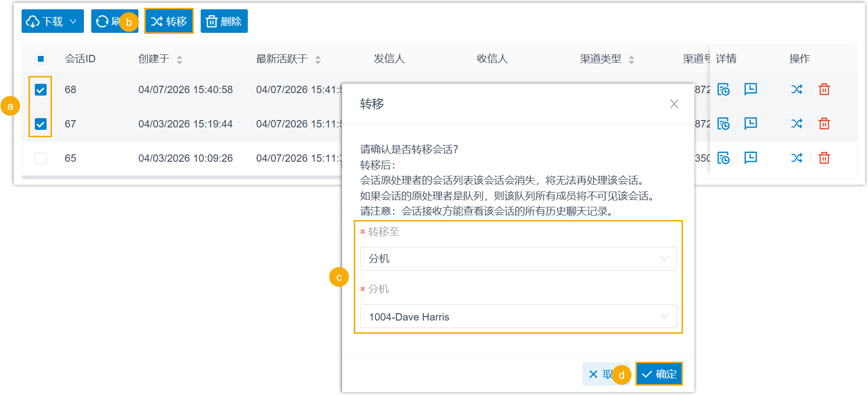Click the 转移 button in toolbar
Screen dimensions: 868x395
click(x=169, y=22)
